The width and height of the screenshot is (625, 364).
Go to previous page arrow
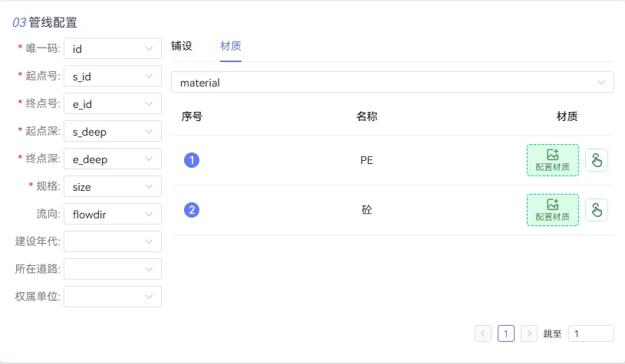pos(482,333)
